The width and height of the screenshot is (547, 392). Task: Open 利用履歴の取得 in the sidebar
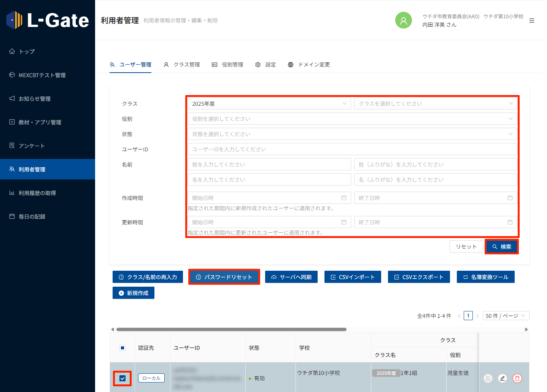pyautogui.click(x=37, y=193)
